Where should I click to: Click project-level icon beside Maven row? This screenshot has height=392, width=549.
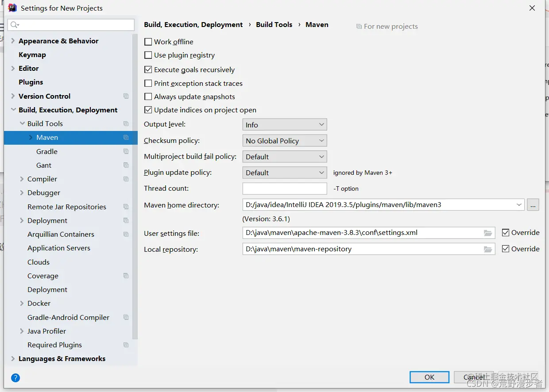(x=126, y=138)
